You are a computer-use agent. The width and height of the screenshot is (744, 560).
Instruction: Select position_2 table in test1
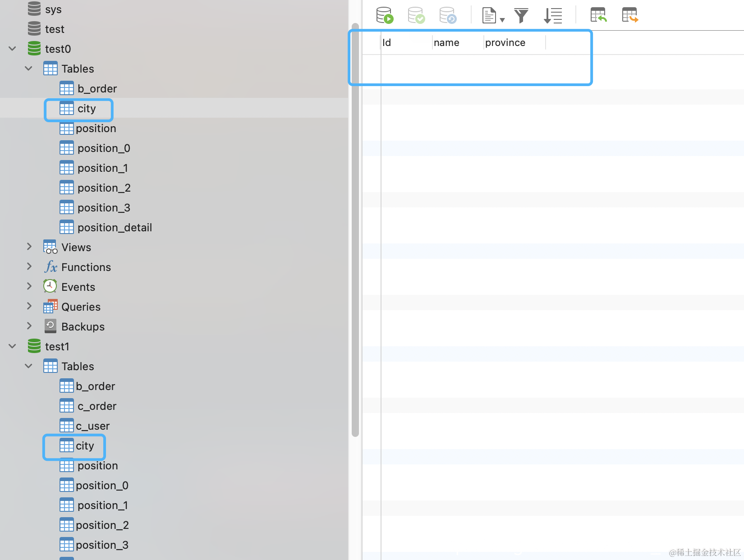tap(102, 525)
